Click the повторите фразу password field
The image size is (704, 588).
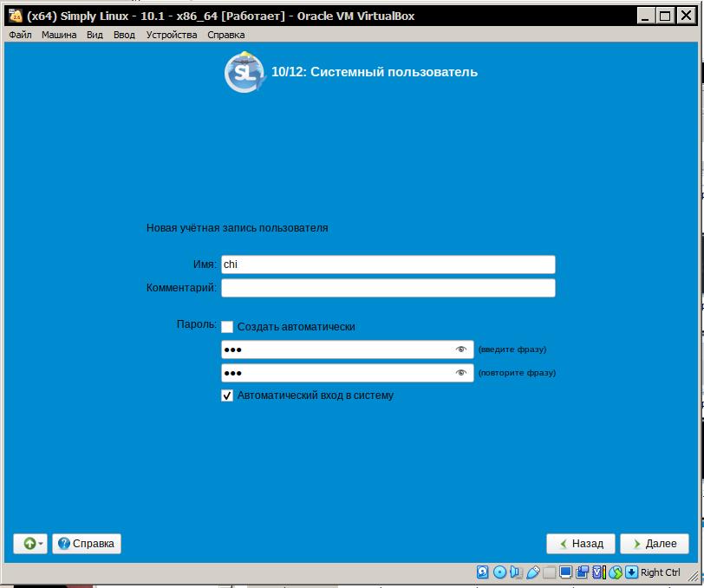[x=348, y=373]
